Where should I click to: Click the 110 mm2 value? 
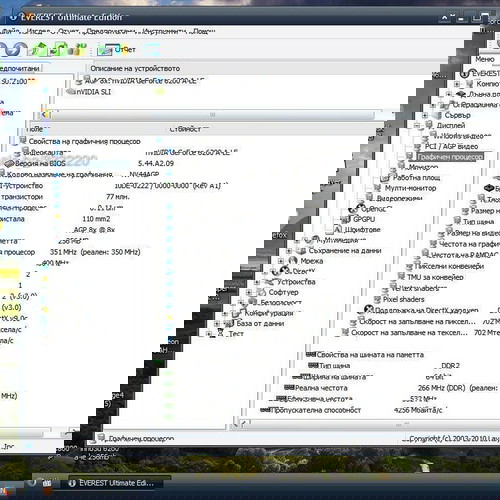(96, 219)
